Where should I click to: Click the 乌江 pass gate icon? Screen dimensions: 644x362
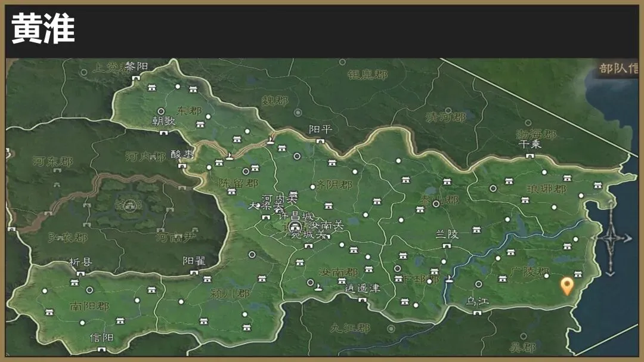pyautogui.click(x=477, y=313)
